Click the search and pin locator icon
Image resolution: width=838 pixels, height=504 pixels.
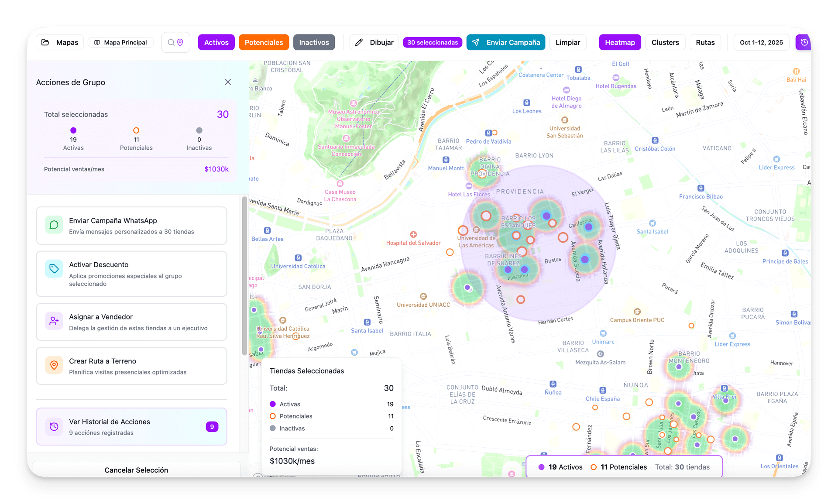pos(175,42)
